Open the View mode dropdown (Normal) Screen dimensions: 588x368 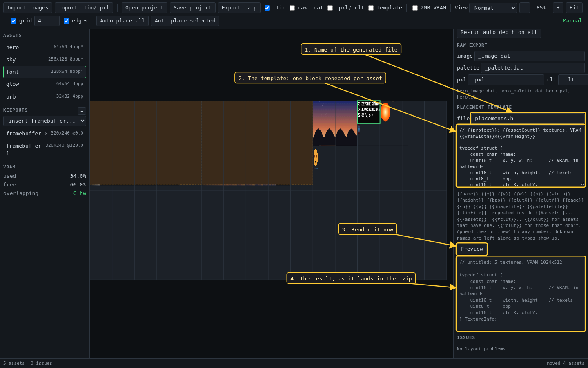point(493,8)
